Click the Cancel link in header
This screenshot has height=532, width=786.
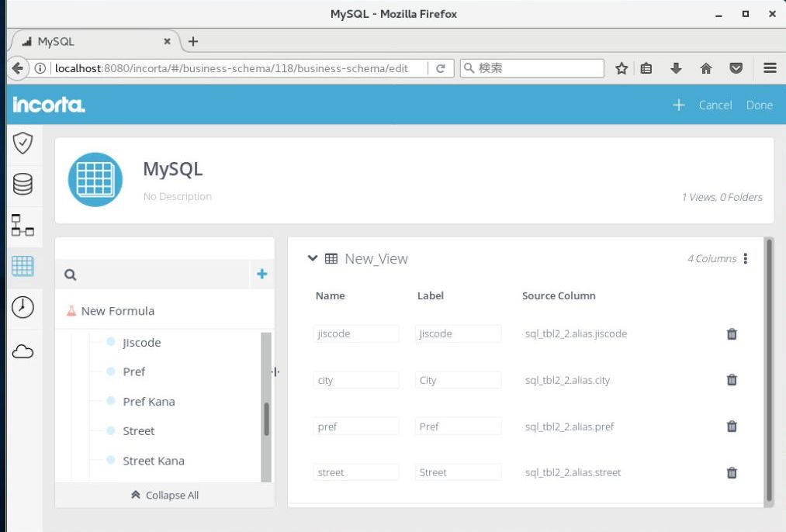click(x=715, y=105)
